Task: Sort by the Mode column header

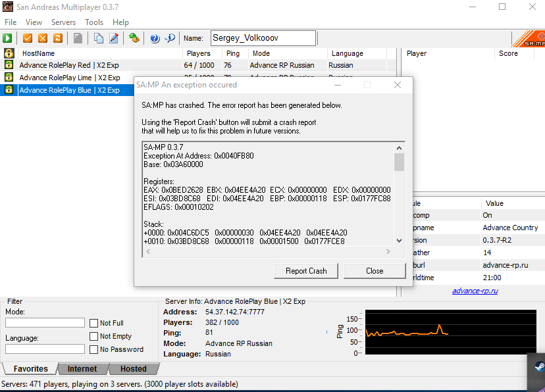Action: [x=288, y=53]
